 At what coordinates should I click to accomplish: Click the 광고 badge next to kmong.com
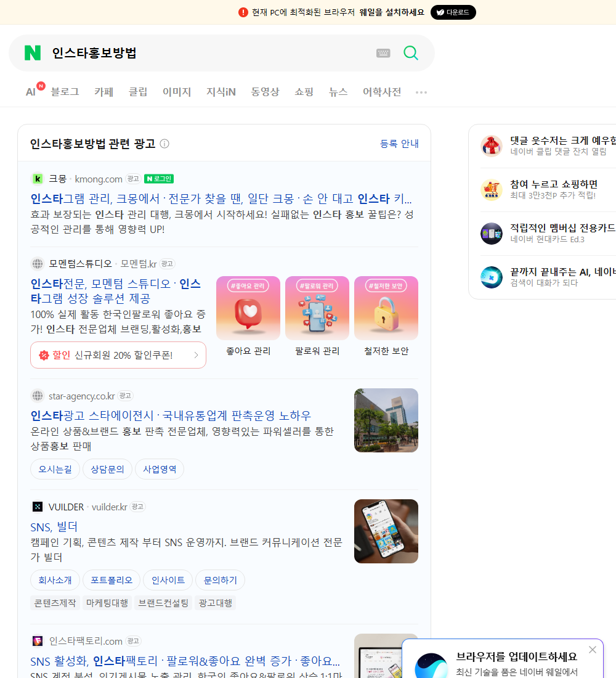pos(133,179)
